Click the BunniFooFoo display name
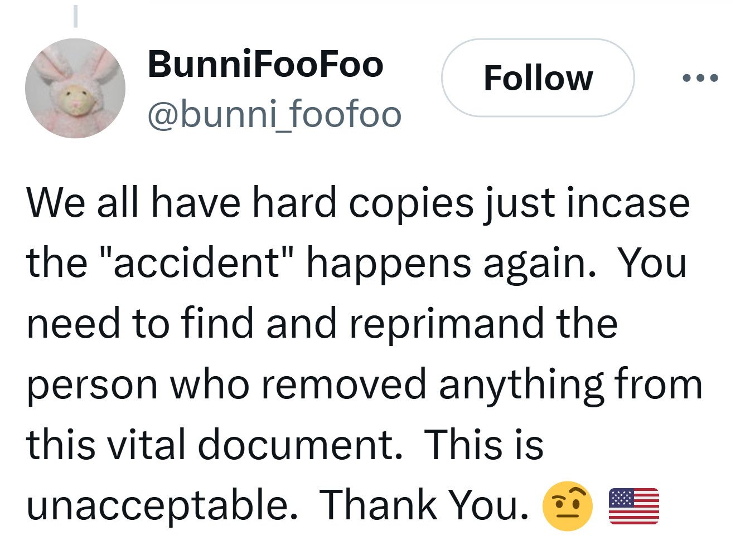Screen dimensions: 755x560 pos(265,64)
